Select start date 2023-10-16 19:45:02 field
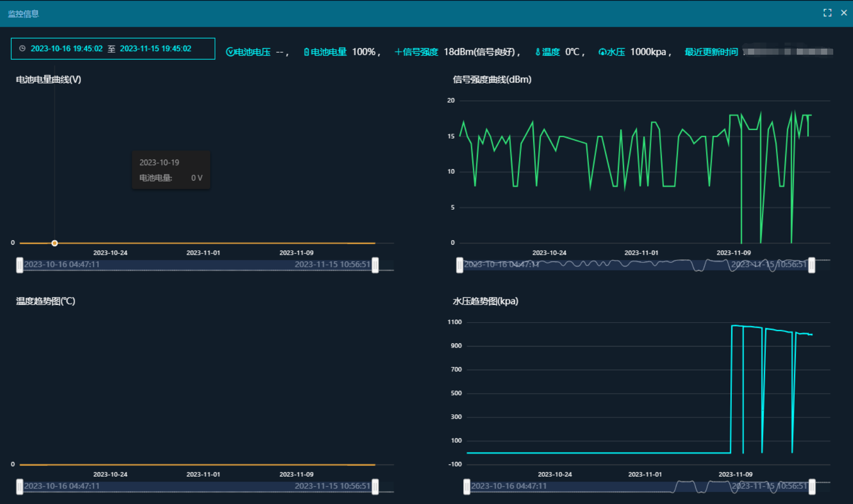The width and height of the screenshot is (853, 504). pyautogui.click(x=66, y=49)
